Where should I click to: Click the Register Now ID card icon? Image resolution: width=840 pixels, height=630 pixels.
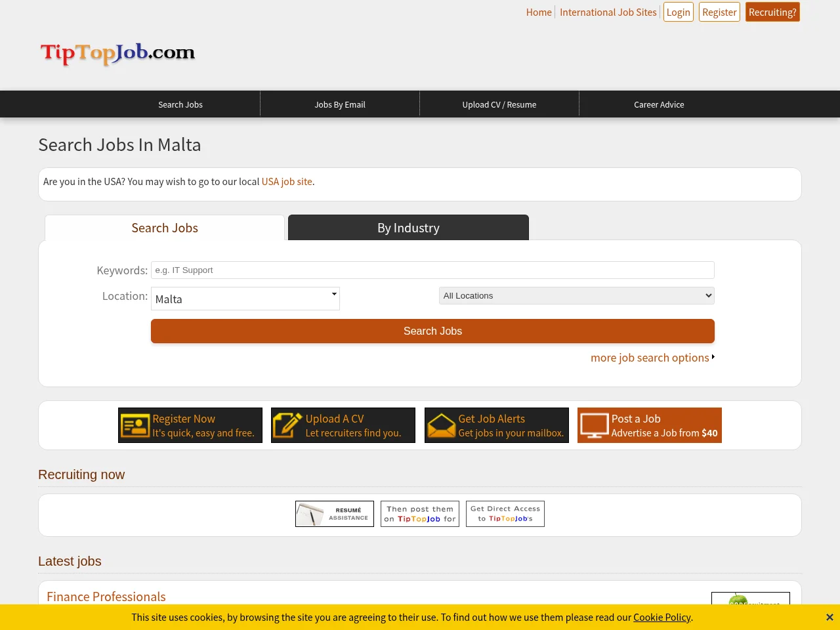(x=135, y=425)
